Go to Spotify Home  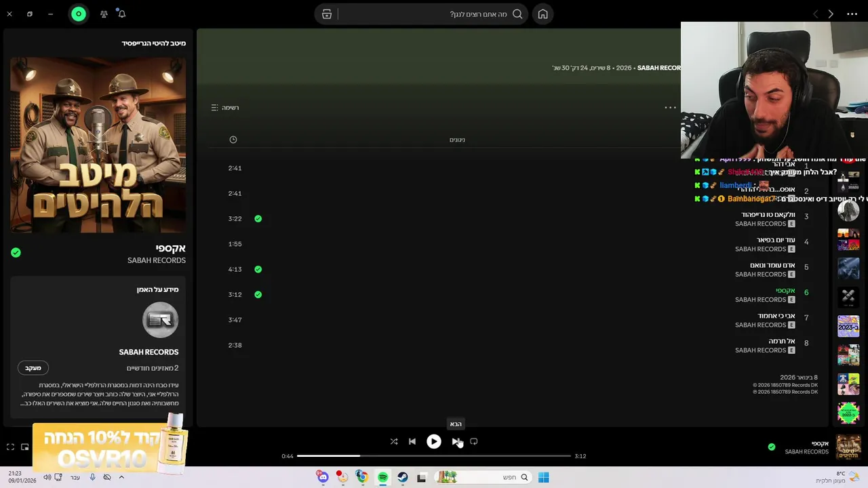(x=542, y=14)
